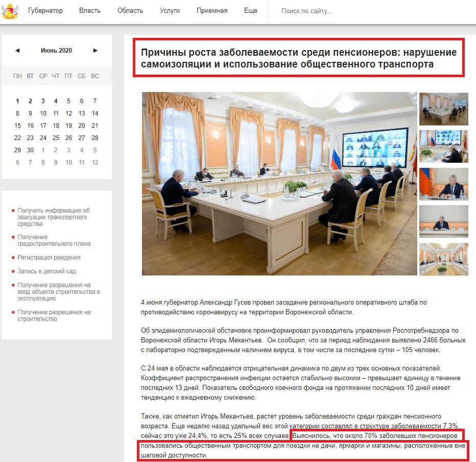The image size is (476, 462).
Task: Open Получение разрешения на строительство link
Action: pyautogui.click(x=54, y=315)
